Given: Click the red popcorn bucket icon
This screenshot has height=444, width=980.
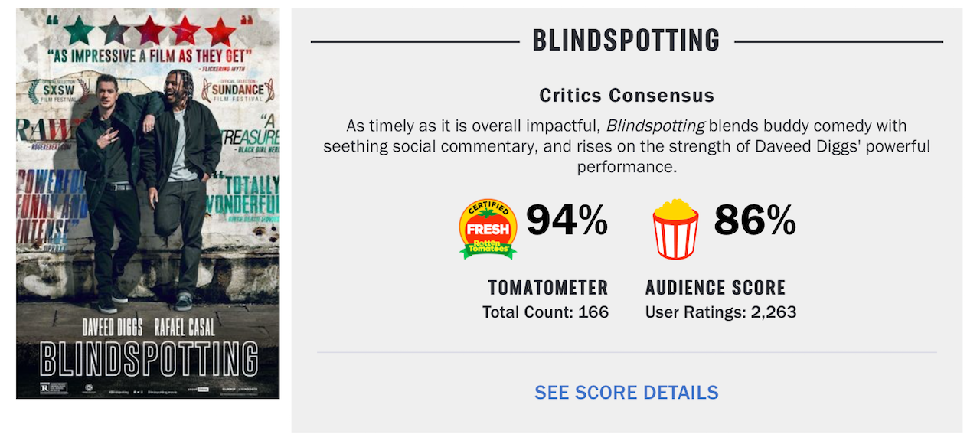Looking at the screenshot, I should coord(675,228).
